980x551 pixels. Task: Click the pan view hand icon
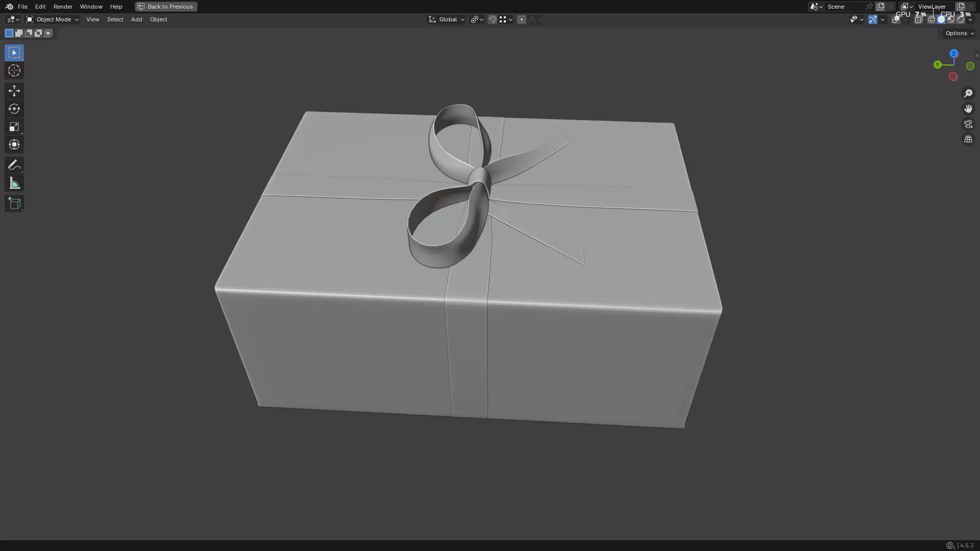click(x=968, y=109)
